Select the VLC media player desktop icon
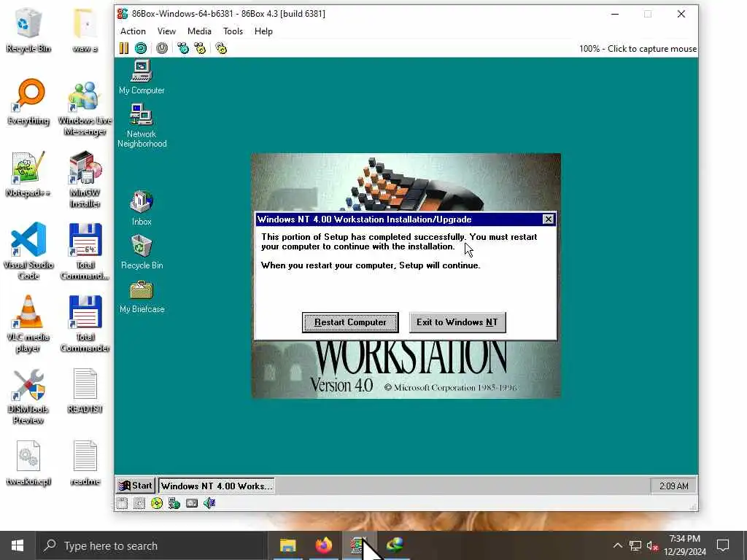 tap(28, 324)
